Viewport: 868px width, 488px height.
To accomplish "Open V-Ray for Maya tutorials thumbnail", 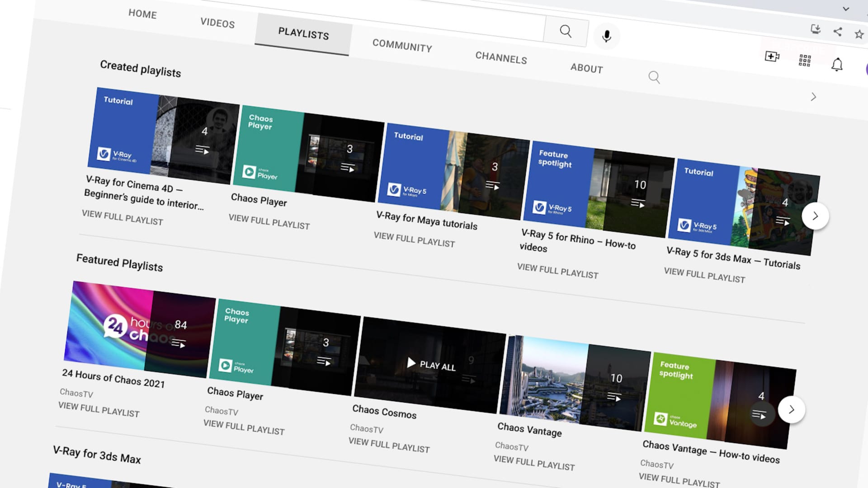I will coord(453,172).
